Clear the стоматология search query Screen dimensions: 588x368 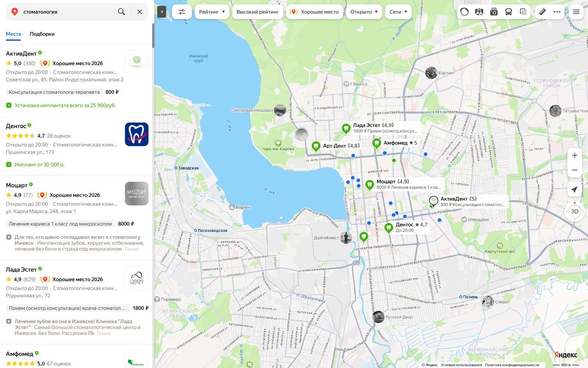[x=140, y=12]
